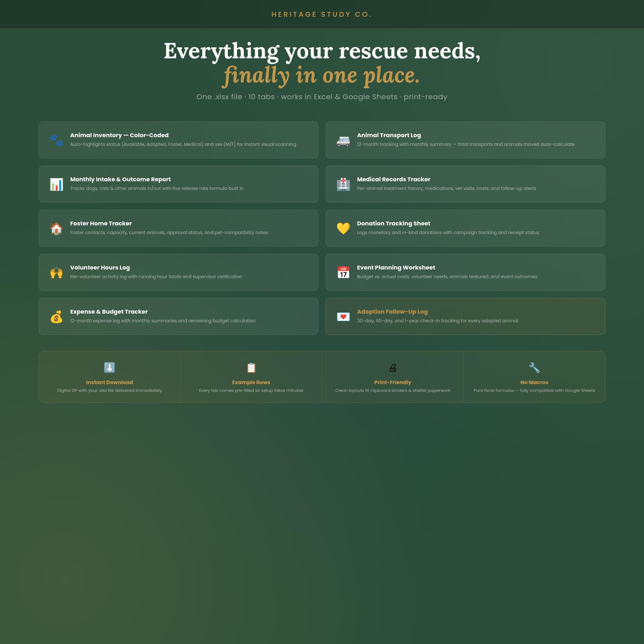Click the yellow heart icon for Donation Tracking

pyautogui.click(x=343, y=228)
